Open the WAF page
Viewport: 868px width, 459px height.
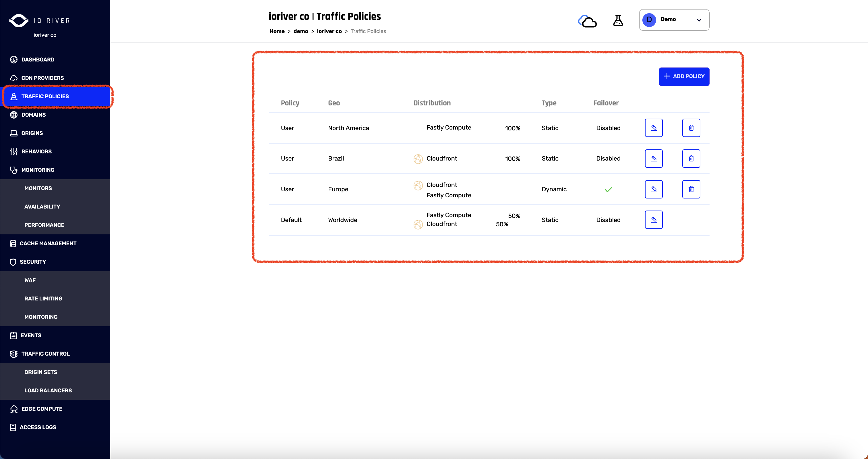30,280
